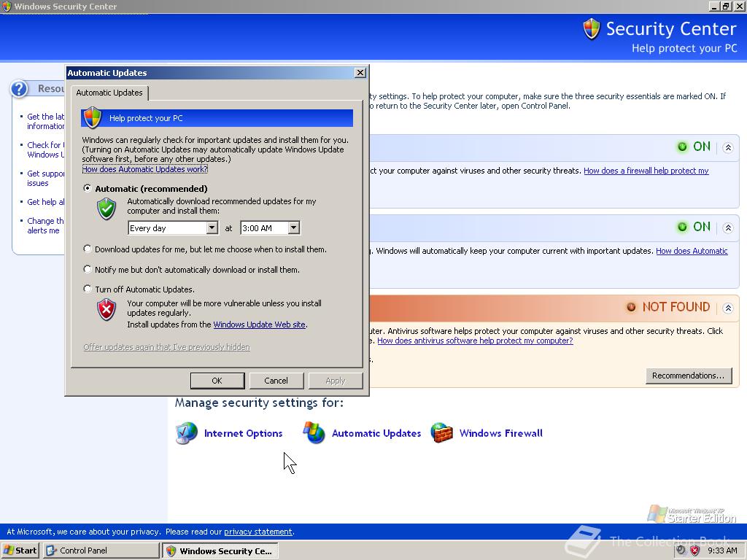Screen dimensions: 747x560
Task: Click the Help protect your PC shield icon
Action: coord(93,117)
